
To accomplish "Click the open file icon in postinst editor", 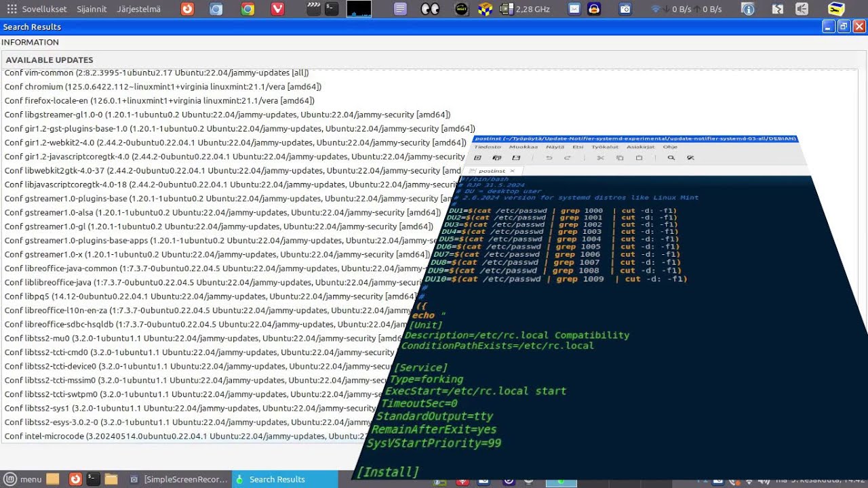I will click(x=496, y=158).
